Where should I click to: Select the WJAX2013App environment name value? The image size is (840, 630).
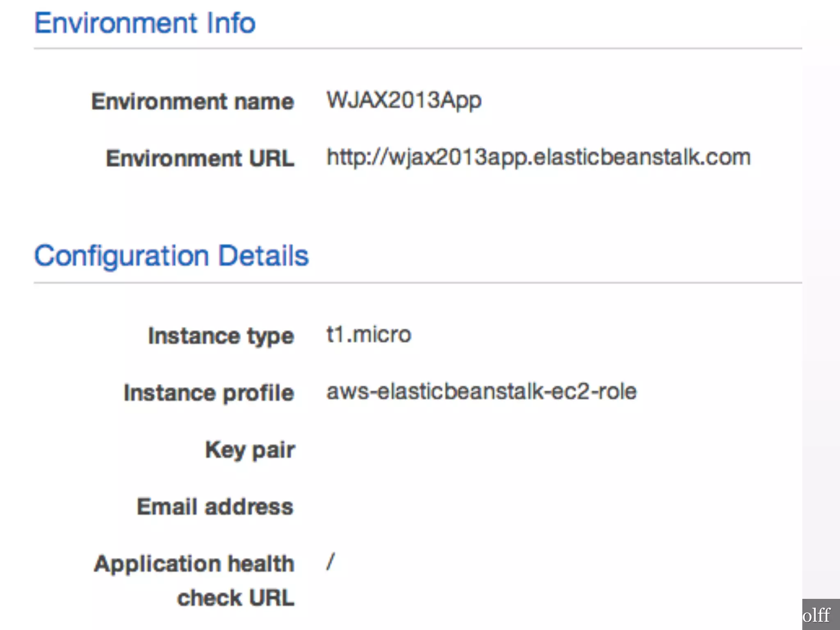tap(404, 100)
